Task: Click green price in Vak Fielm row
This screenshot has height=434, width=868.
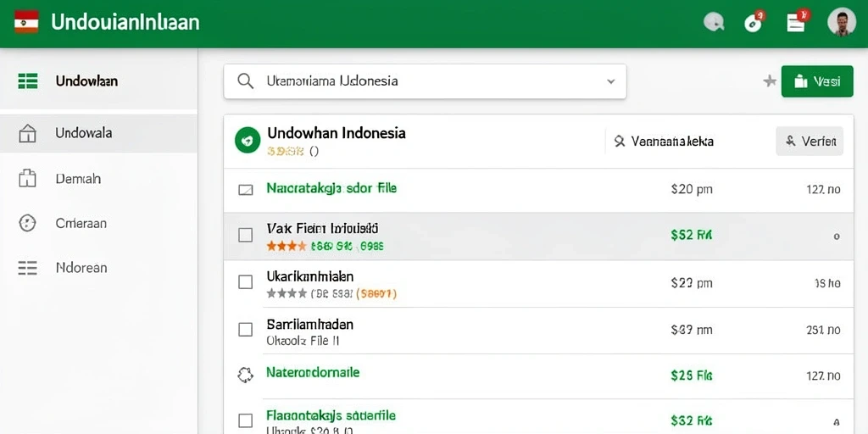Action: 692,235
